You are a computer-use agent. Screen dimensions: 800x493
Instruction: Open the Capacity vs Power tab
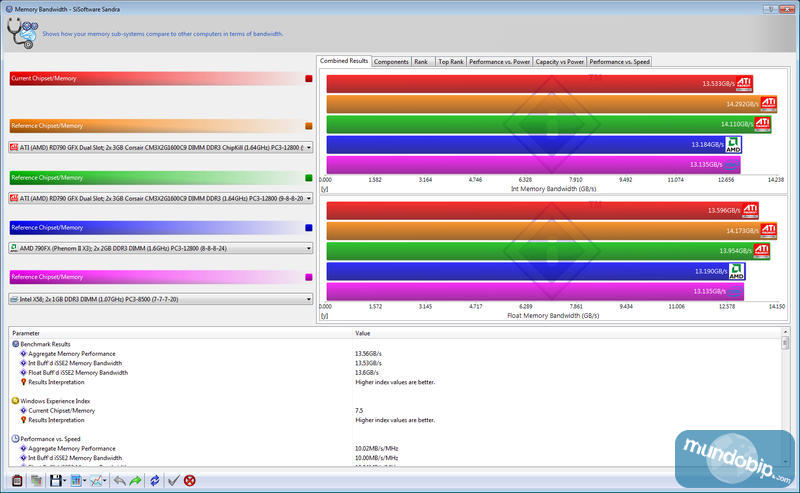[560, 62]
